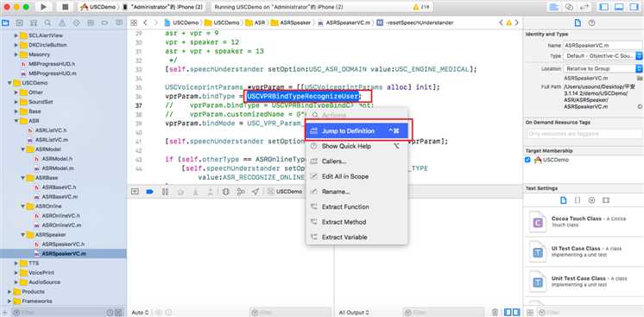The height and width of the screenshot is (317, 644).
Task: Open the Issue navigator warning icon
Action: click(x=62, y=22)
